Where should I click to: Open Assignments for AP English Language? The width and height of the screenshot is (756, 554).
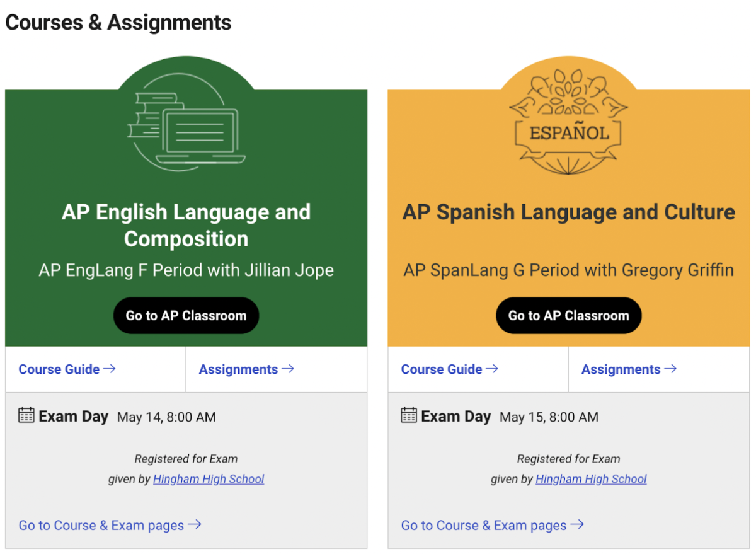(x=246, y=369)
